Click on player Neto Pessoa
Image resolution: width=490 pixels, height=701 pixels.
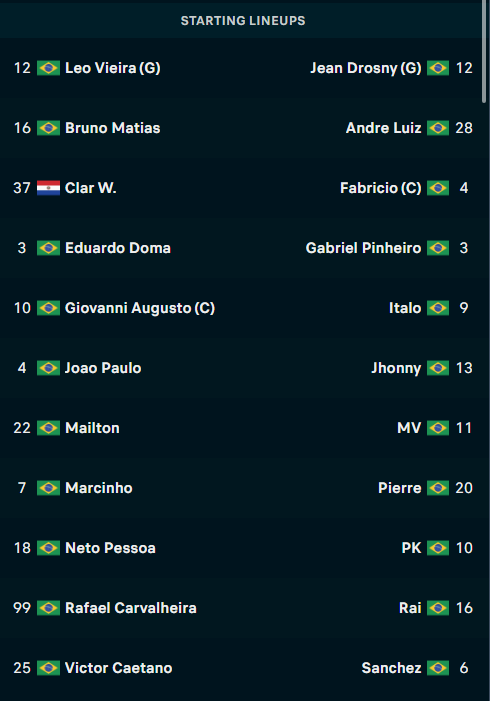click(x=110, y=548)
